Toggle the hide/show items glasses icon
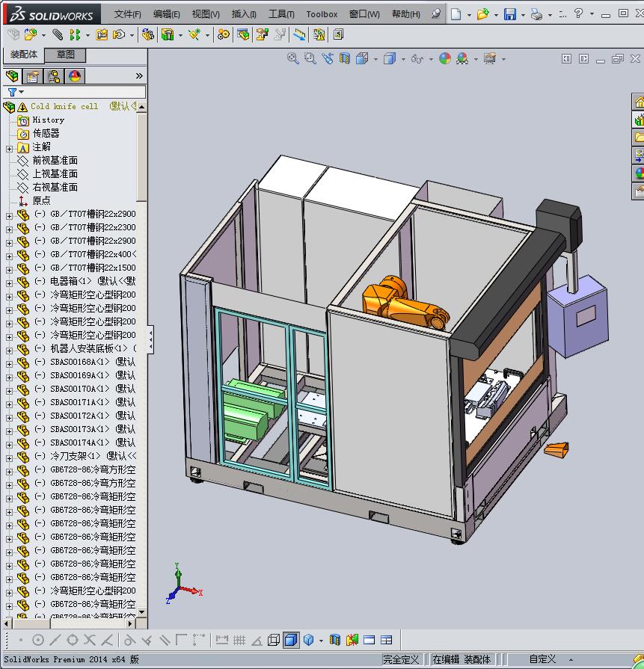 click(x=417, y=58)
